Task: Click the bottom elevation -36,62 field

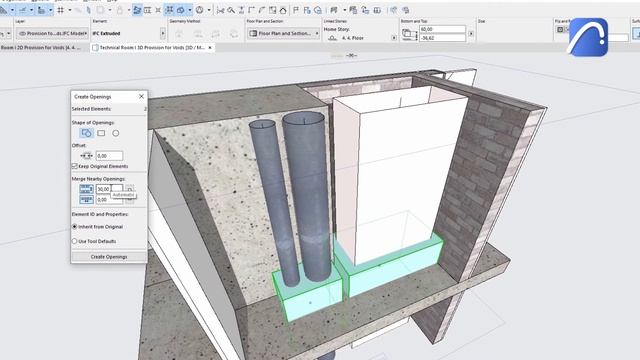Action: point(442,38)
